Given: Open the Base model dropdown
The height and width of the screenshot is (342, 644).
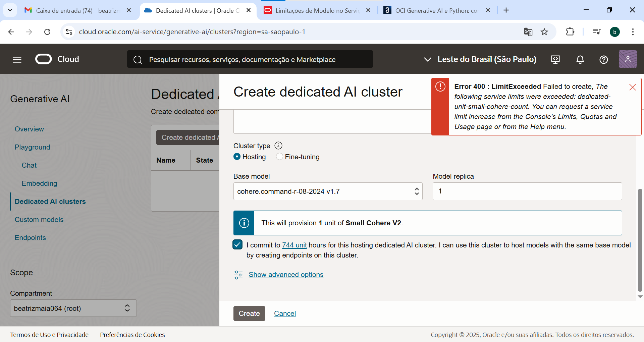Looking at the screenshot, I should pyautogui.click(x=328, y=191).
